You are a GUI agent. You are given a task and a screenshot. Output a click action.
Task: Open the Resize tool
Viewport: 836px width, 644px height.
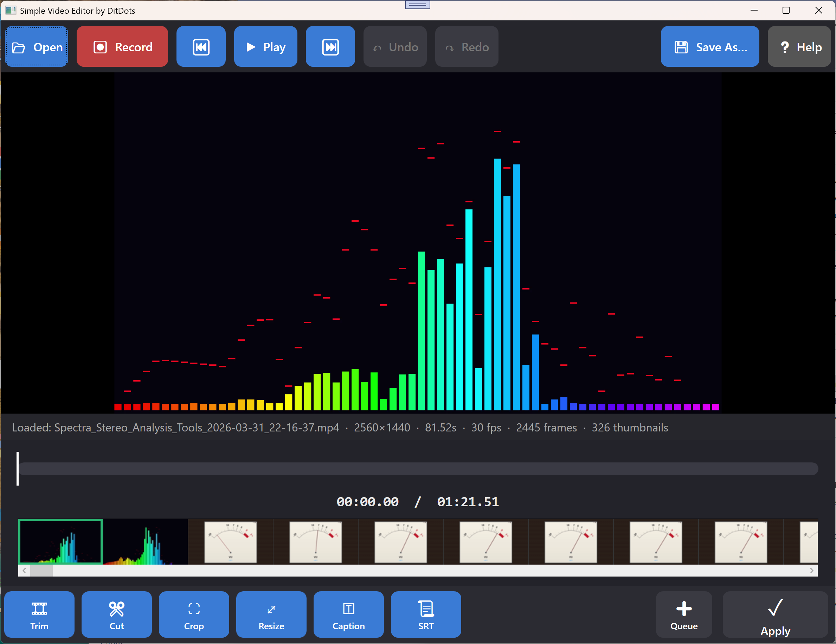[271, 614]
